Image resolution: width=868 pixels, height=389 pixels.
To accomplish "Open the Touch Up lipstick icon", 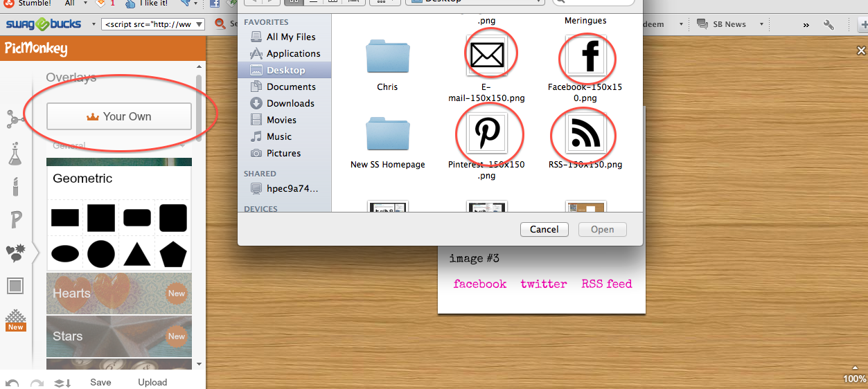I will click(15, 187).
